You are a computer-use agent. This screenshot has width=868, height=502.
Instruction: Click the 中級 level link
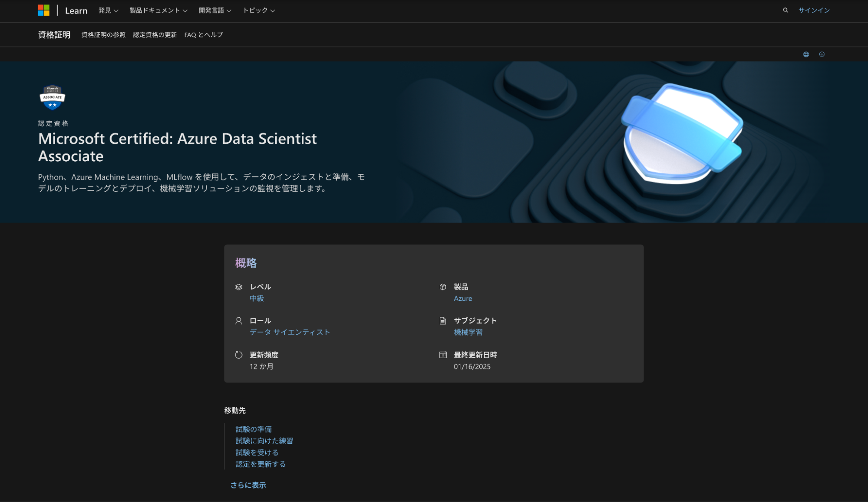click(257, 298)
